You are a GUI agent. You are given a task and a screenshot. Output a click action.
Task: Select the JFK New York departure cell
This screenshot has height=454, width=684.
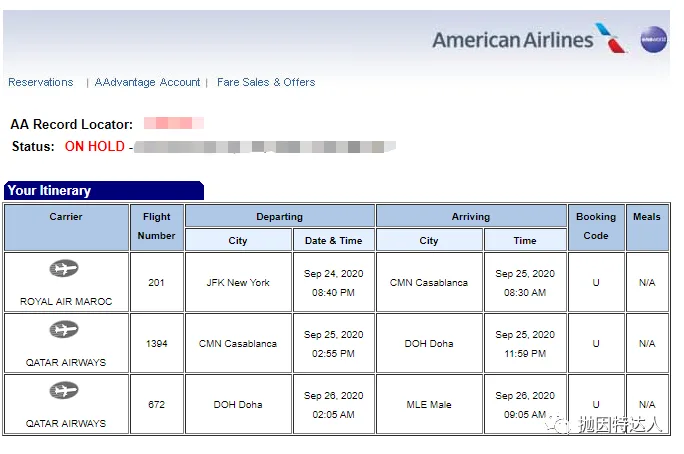click(x=238, y=282)
